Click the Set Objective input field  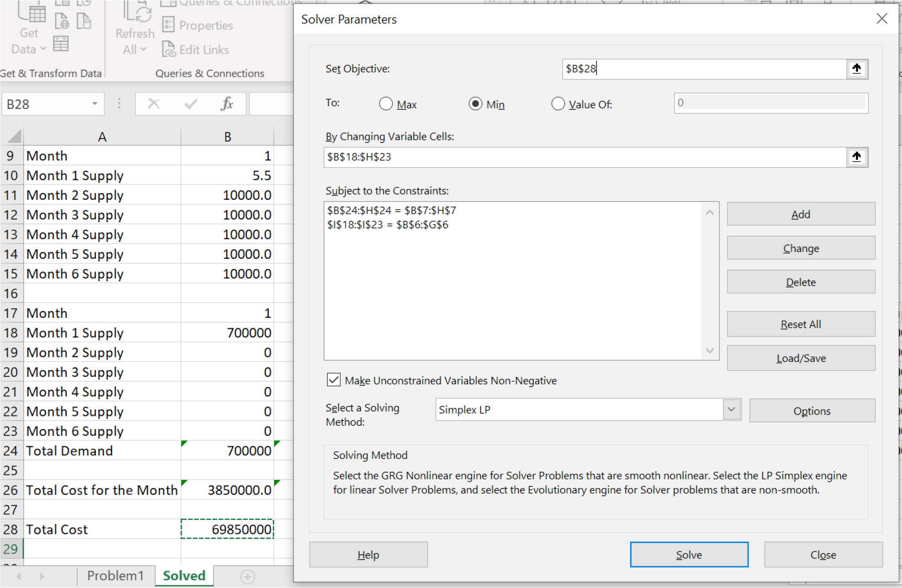coord(704,69)
